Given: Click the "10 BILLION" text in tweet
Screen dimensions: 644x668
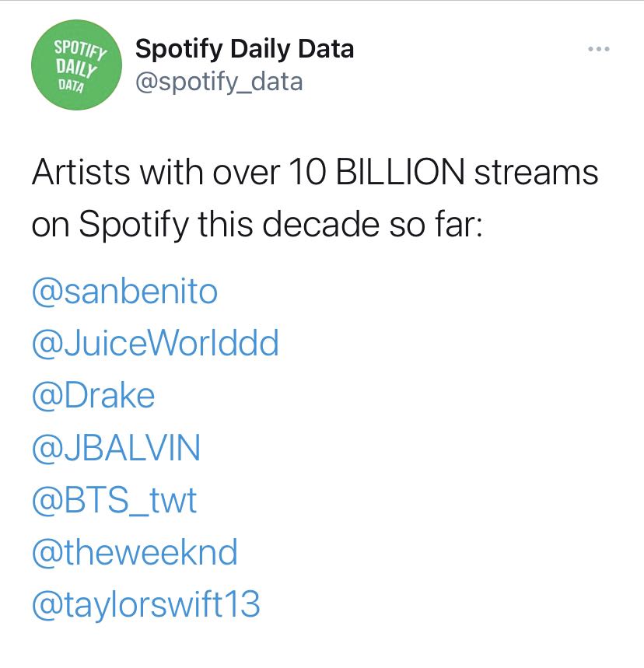Looking at the screenshot, I should (x=376, y=172).
